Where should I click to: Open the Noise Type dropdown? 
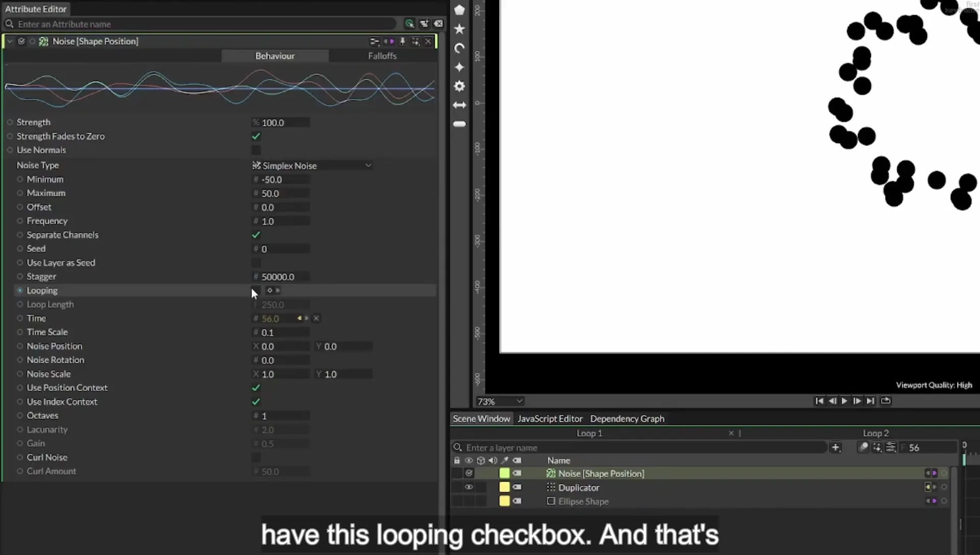pyautogui.click(x=312, y=166)
